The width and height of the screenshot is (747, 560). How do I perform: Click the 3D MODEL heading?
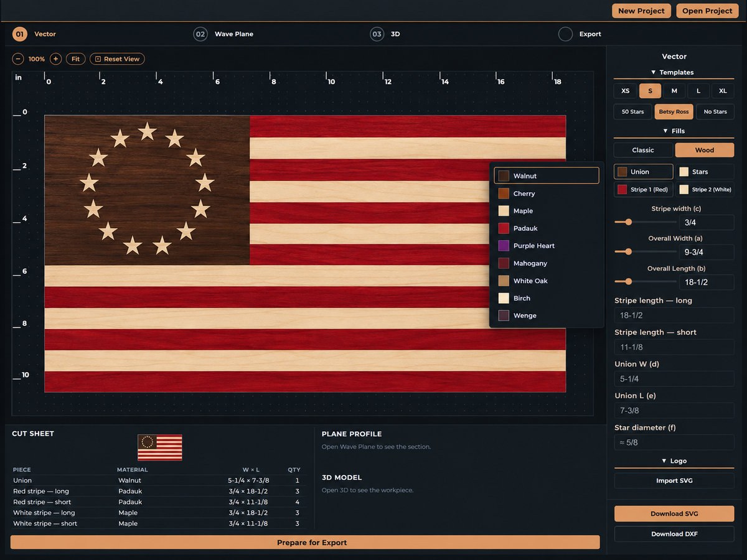tap(342, 477)
